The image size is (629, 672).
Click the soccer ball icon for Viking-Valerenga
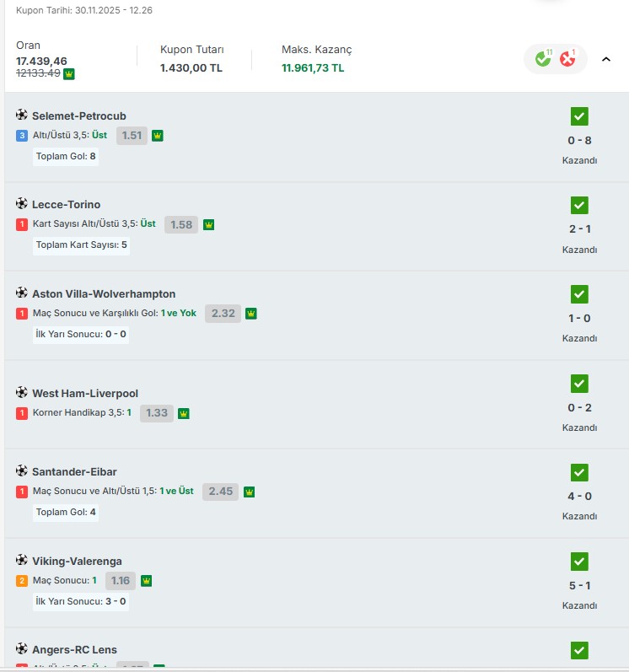point(22,561)
